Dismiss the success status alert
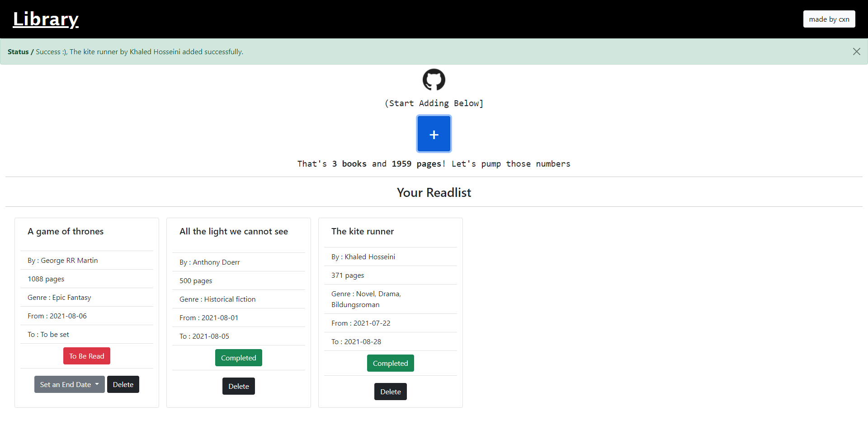The height and width of the screenshot is (434, 868). point(856,51)
